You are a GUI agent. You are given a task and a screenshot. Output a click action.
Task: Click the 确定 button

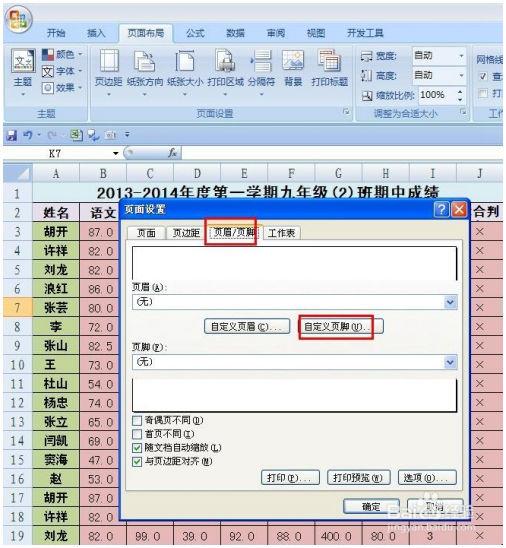(x=371, y=506)
